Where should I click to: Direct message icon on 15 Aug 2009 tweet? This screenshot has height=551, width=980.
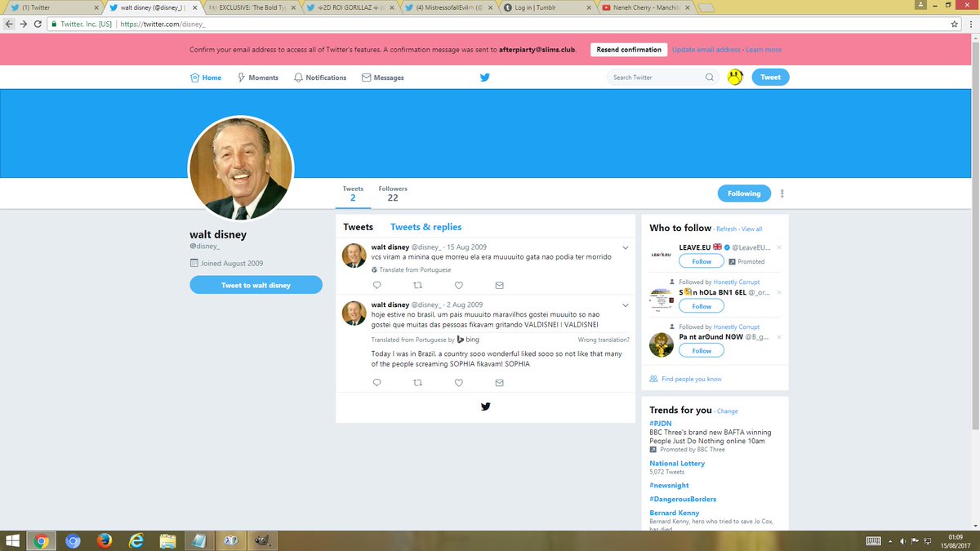pos(499,285)
